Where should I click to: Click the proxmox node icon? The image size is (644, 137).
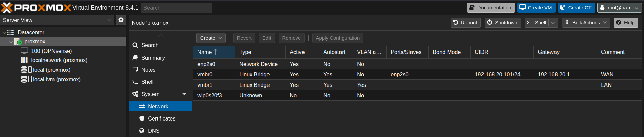[x=18, y=42]
